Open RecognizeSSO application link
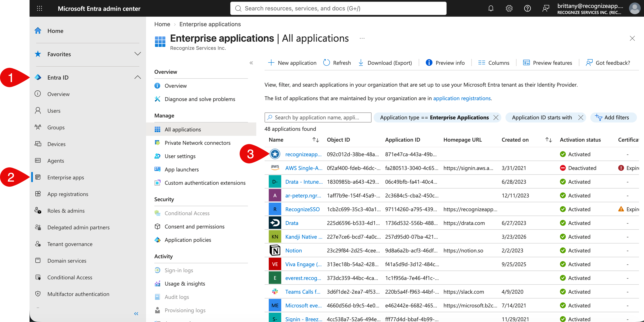This screenshot has width=644, height=322. [x=302, y=209]
